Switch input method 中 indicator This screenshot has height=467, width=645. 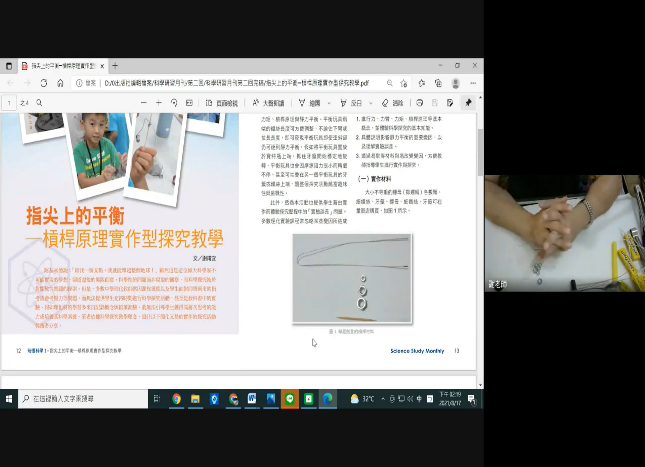[419, 399]
